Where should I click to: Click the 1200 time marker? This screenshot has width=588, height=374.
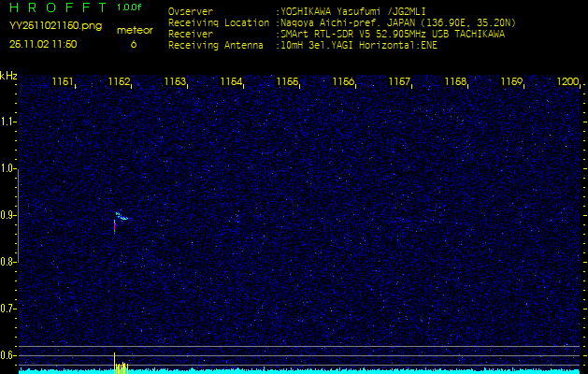(567, 82)
